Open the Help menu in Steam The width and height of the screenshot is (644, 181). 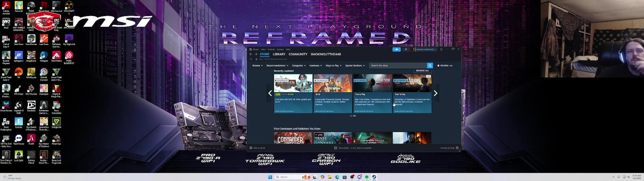coord(288,50)
